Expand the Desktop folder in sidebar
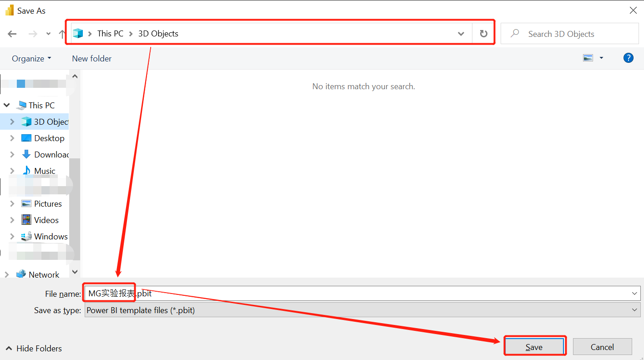This screenshot has height=360, width=644. (12, 138)
